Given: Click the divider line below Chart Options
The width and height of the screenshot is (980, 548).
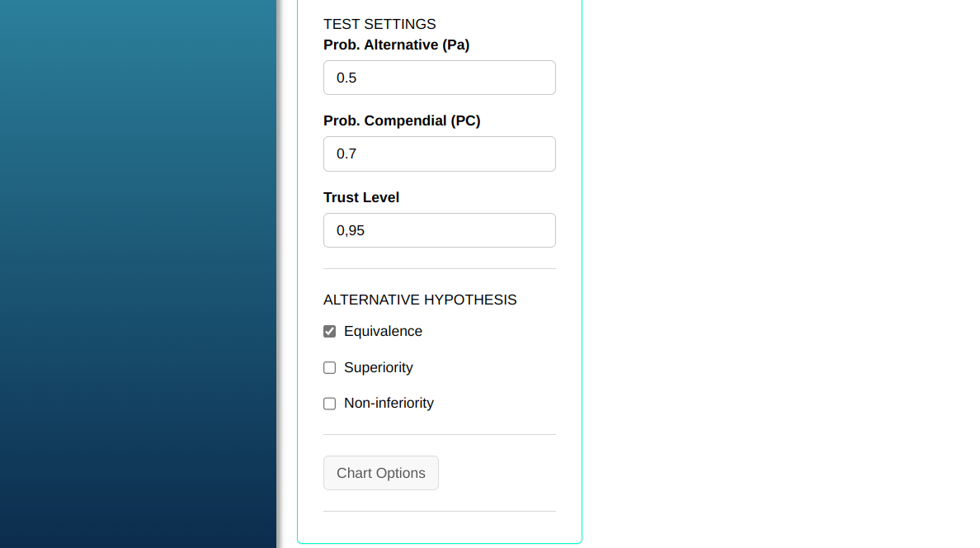Looking at the screenshot, I should pyautogui.click(x=439, y=512).
